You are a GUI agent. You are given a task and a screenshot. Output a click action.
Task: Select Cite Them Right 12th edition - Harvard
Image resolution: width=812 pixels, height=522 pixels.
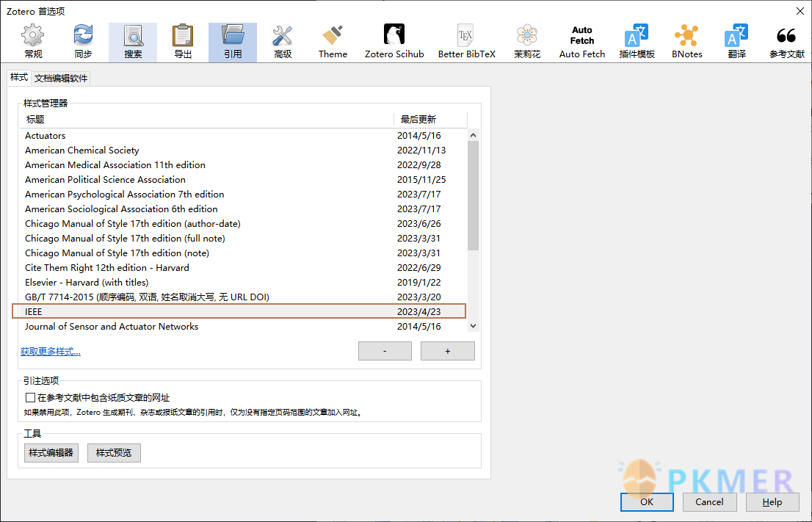[x=244, y=268]
